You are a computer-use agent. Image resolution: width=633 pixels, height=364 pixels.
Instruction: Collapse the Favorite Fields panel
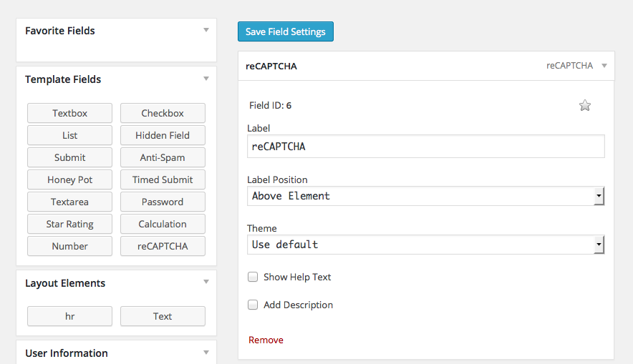click(x=206, y=30)
